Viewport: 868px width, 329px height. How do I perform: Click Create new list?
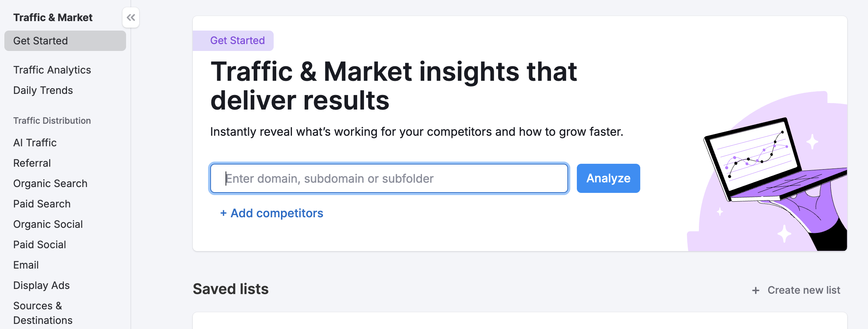pos(804,290)
